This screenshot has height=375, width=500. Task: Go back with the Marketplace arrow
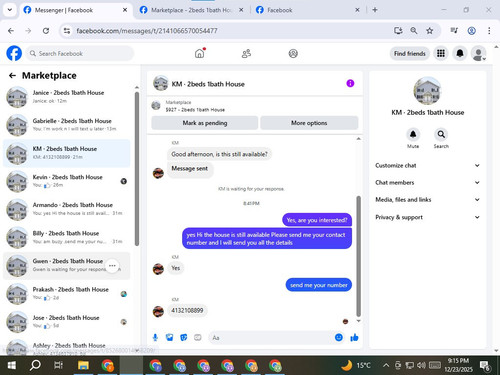(12, 76)
